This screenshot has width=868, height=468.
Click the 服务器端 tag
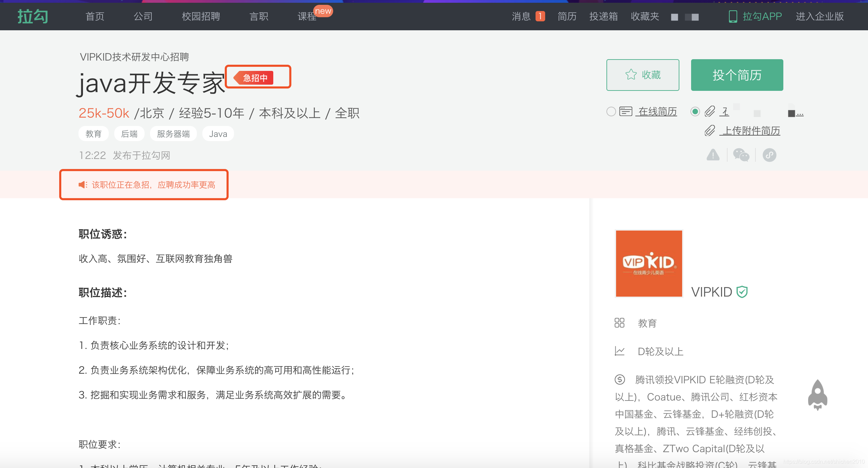pos(173,134)
